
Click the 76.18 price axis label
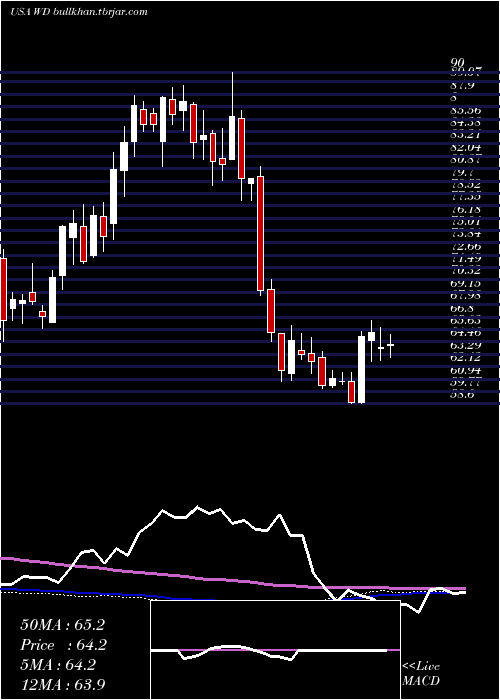click(x=465, y=209)
